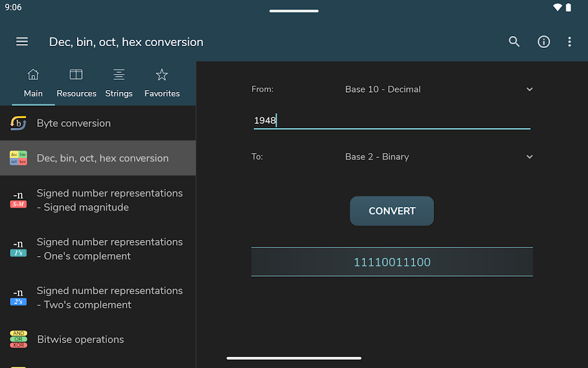Open the hamburger navigation menu
Viewport: 588px width, 368px height.
pos(22,41)
